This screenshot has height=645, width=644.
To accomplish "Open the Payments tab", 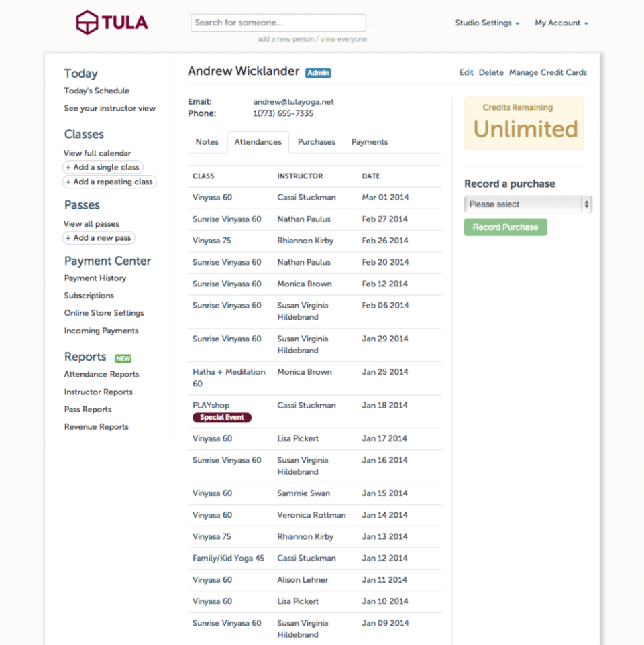I will pyautogui.click(x=370, y=142).
